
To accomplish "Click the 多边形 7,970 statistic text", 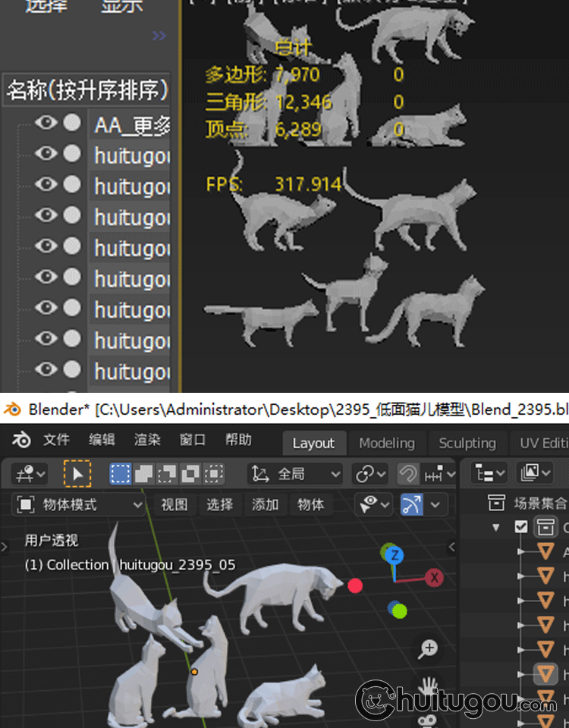I will click(x=262, y=74).
